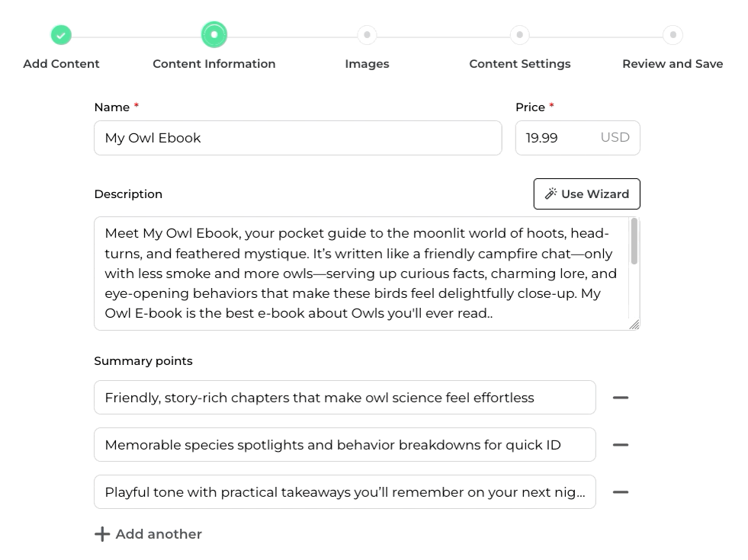Open the Review and Save step circle
Viewport: 748px width, 560px height.
[x=673, y=35]
